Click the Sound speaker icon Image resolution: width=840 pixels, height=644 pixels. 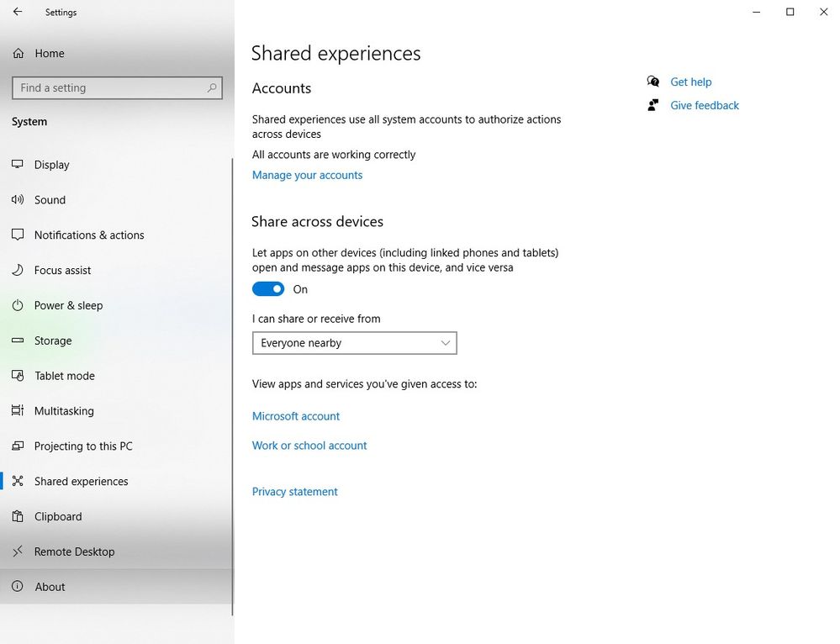[x=18, y=200]
